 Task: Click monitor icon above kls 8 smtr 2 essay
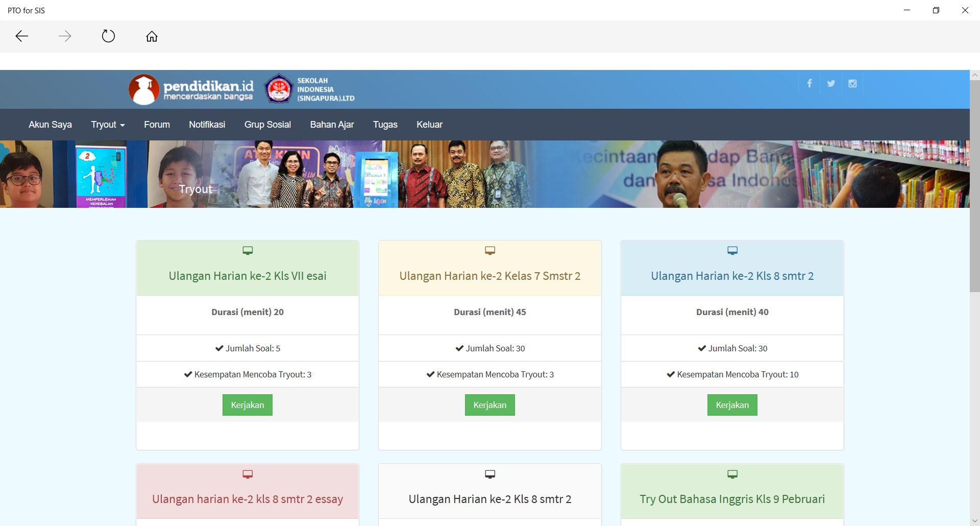248,474
